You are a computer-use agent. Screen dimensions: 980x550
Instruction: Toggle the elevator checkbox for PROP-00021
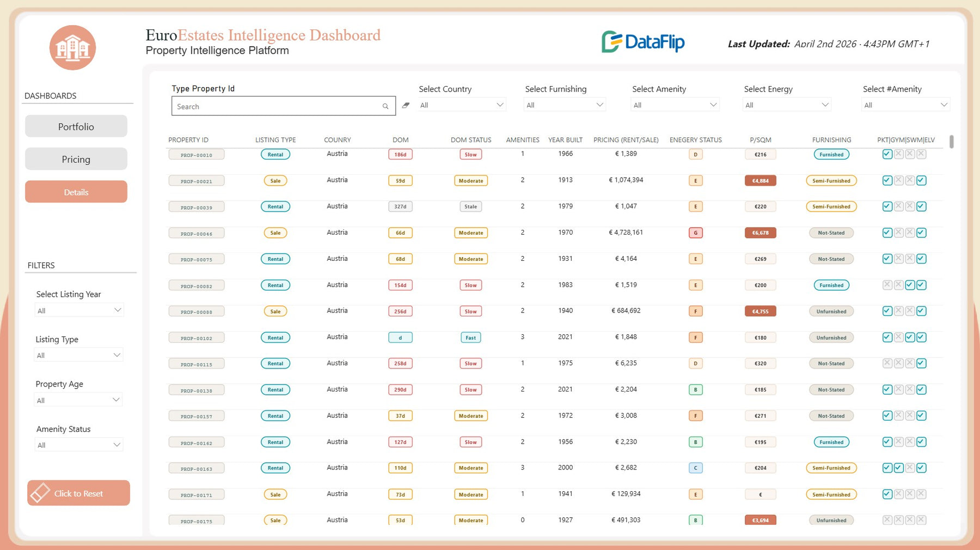(921, 181)
